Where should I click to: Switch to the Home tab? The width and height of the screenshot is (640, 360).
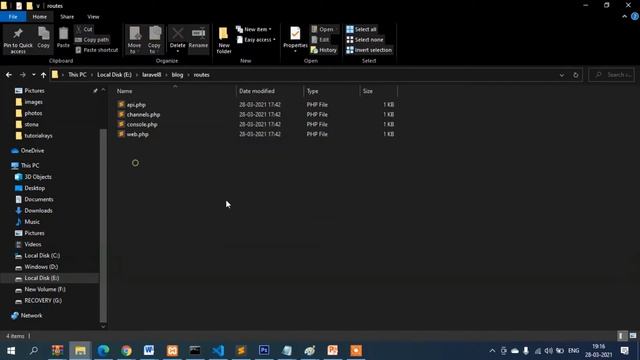(x=40, y=17)
